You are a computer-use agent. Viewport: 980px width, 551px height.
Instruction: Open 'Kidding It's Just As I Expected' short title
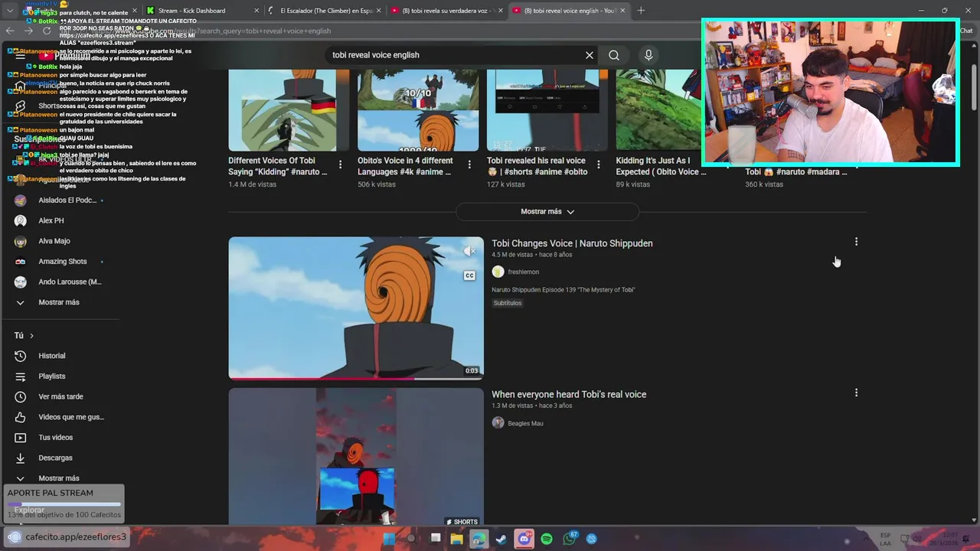tap(661, 166)
